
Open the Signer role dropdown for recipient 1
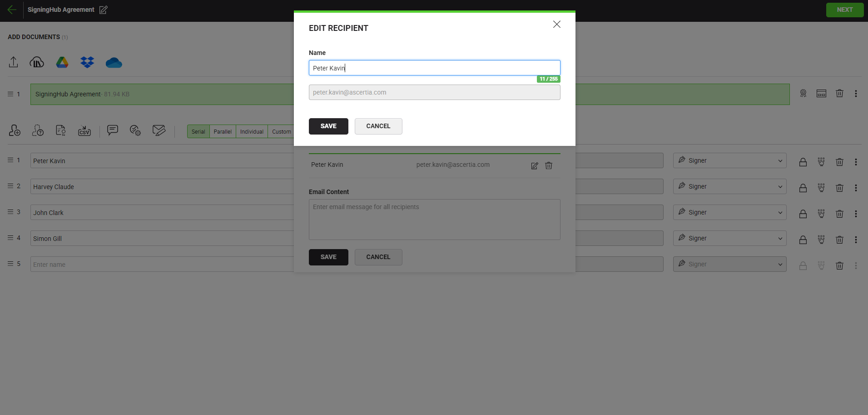pos(729,160)
